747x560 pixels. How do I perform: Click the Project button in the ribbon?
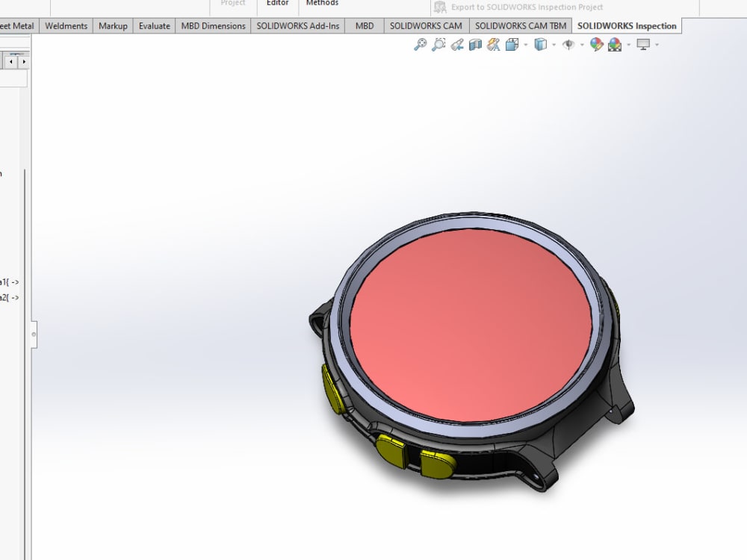(233, 4)
